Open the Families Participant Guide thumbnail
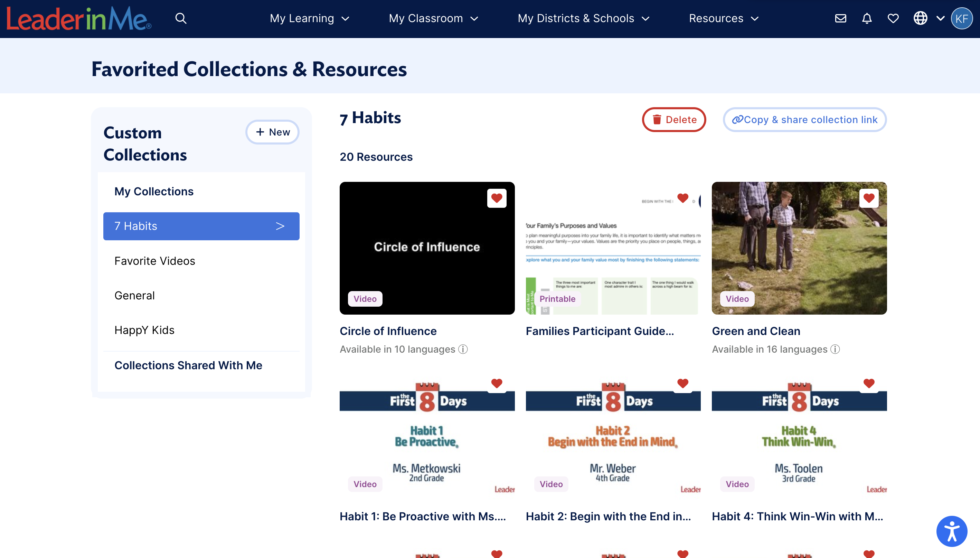980x558 pixels. (x=613, y=248)
